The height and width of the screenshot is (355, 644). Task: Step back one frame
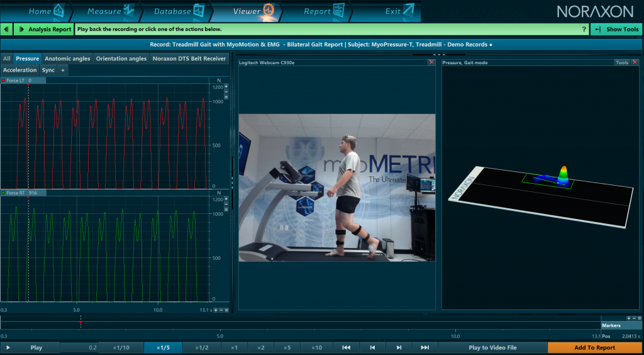click(x=372, y=347)
